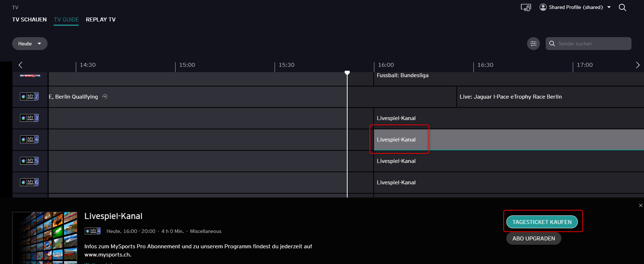Click the current time marker on timeline

pyautogui.click(x=347, y=73)
